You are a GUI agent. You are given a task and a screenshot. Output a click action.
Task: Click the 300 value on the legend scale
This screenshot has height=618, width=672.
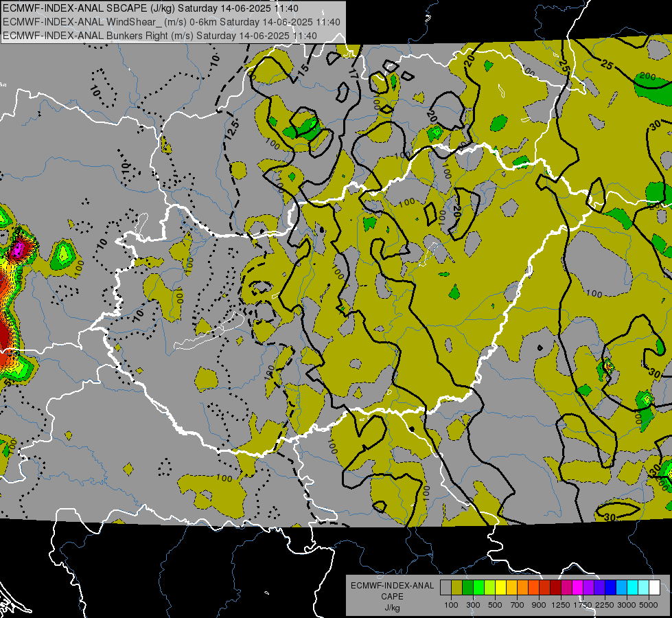473,605
